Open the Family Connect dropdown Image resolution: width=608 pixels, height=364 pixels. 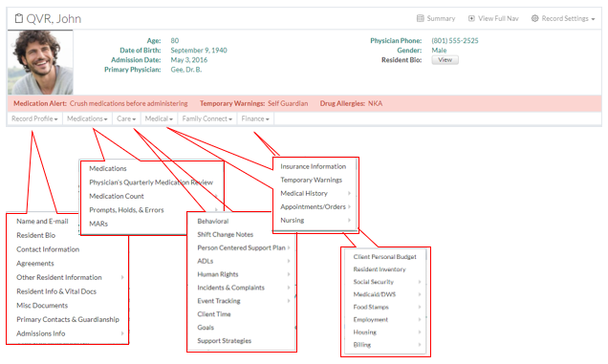(x=207, y=118)
